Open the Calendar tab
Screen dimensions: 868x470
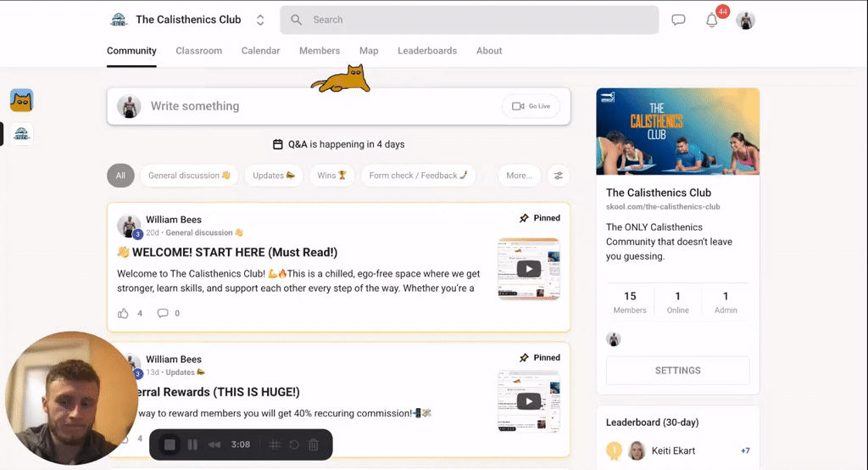pyautogui.click(x=261, y=51)
